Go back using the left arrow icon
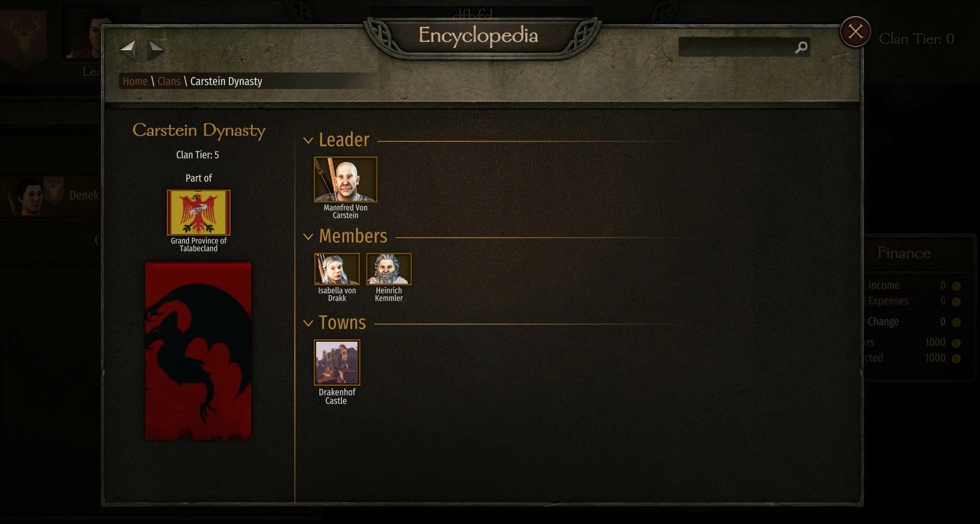The image size is (980, 524). [128, 50]
